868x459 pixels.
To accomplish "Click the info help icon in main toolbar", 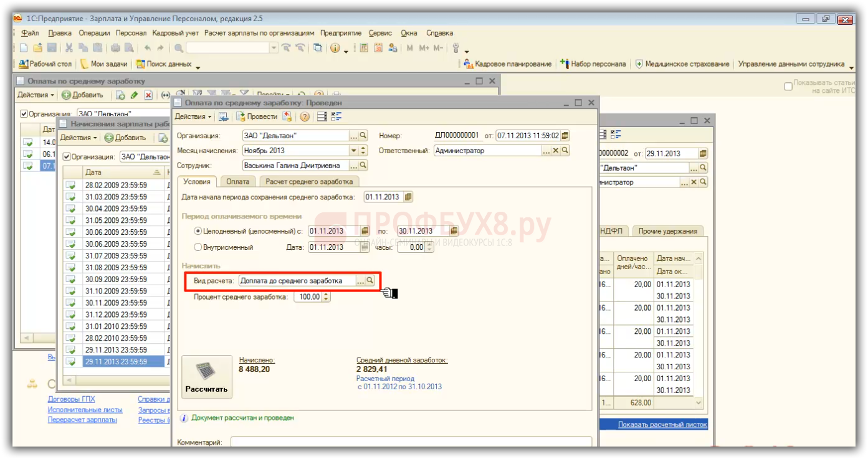I will [x=335, y=48].
